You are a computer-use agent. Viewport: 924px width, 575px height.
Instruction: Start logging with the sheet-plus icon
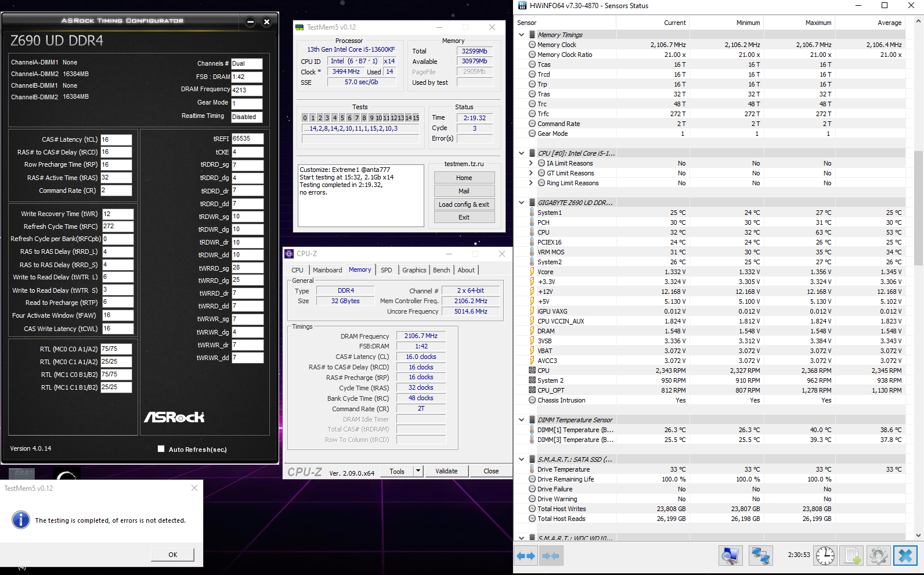pos(852,556)
